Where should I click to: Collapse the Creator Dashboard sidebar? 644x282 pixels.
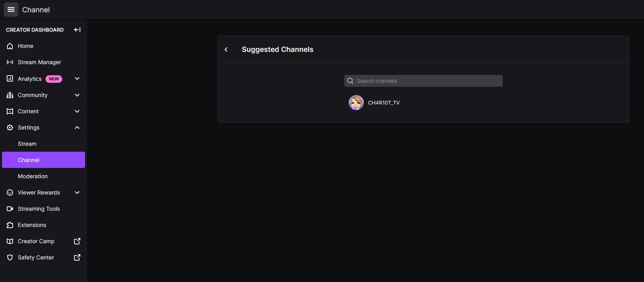[x=77, y=30]
